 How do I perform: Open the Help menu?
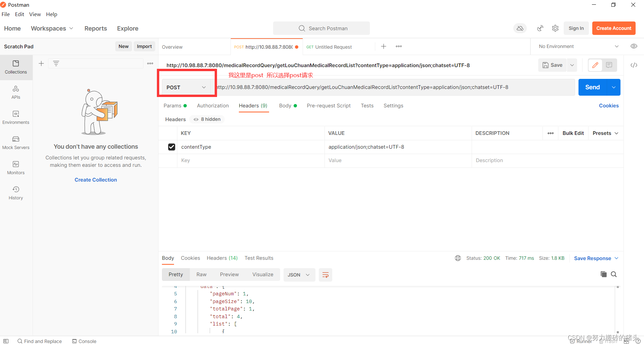(x=52, y=14)
